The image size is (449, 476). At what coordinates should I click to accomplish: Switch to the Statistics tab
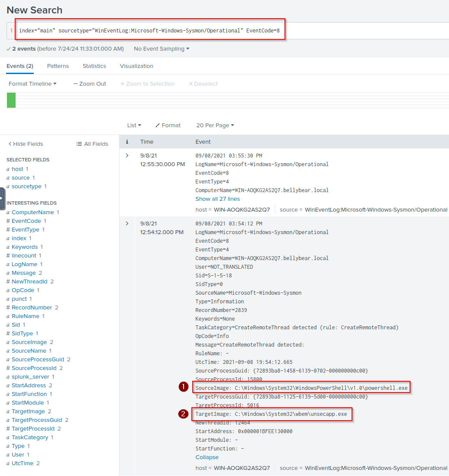point(94,66)
